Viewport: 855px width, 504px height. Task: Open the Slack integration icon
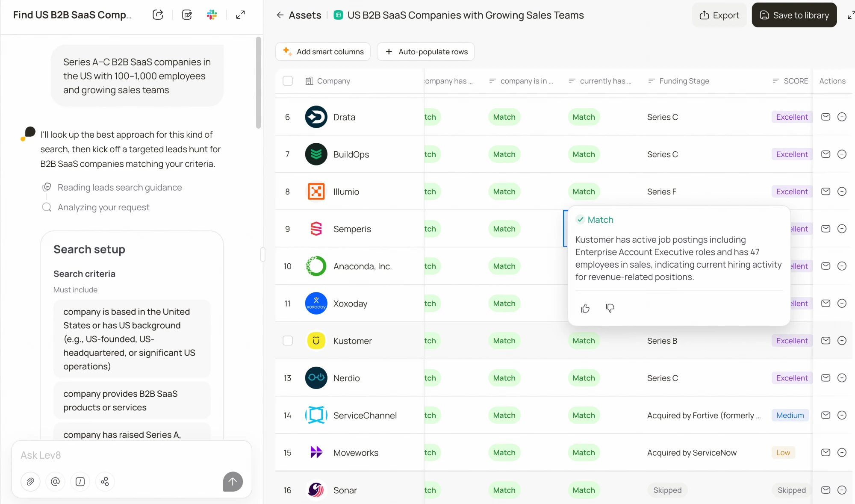pyautogui.click(x=212, y=15)
